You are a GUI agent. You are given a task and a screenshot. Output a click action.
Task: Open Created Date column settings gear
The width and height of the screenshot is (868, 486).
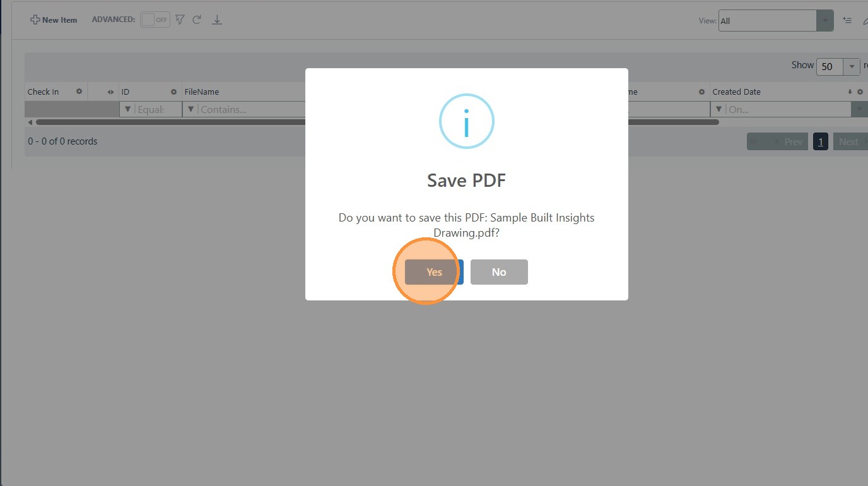[x=859, y=92]
